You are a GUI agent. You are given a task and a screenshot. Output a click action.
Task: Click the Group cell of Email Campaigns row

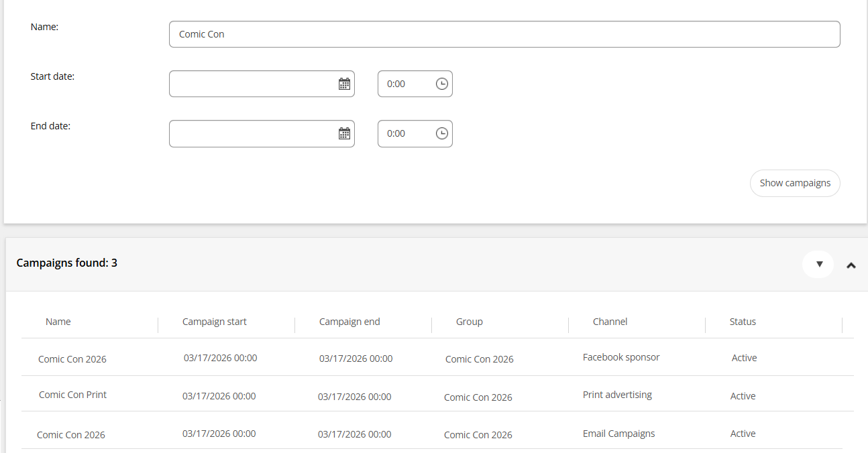tap(478, 435)
